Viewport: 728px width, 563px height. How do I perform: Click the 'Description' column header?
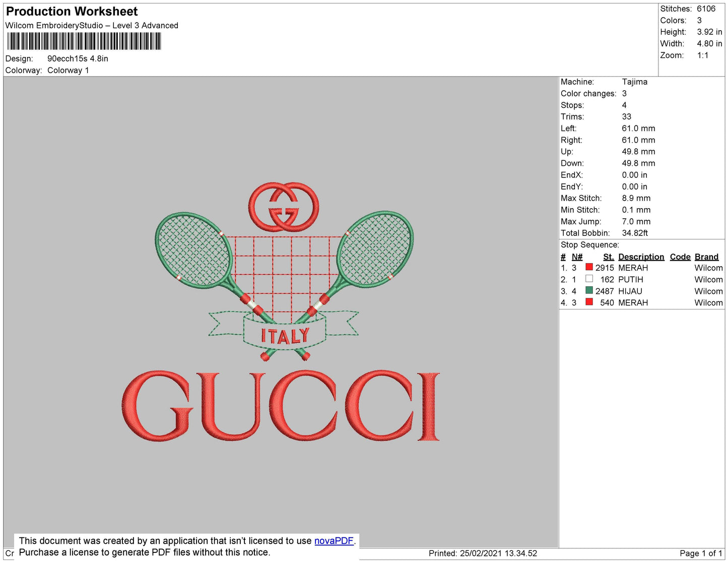(x=641, y=257)
